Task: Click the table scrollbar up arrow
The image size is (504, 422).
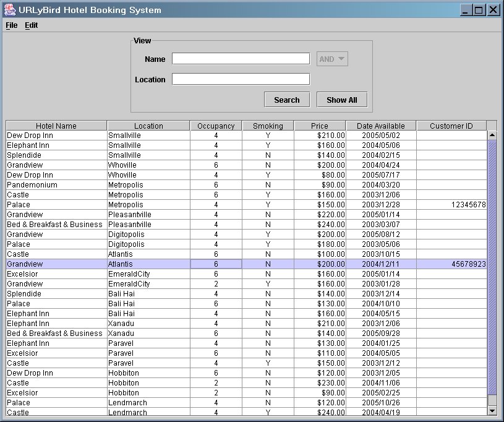Action: click(x=492, y=136)
